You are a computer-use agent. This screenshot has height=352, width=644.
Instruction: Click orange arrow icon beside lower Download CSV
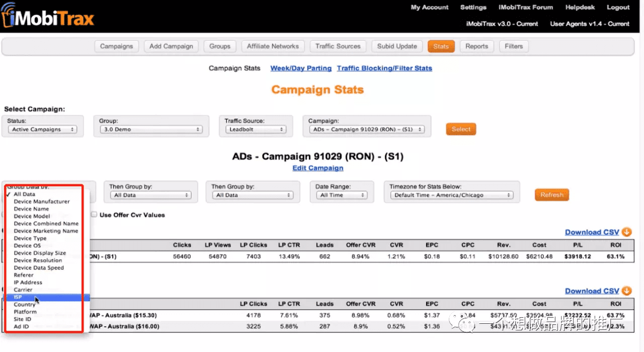click(x=626, y=291)
